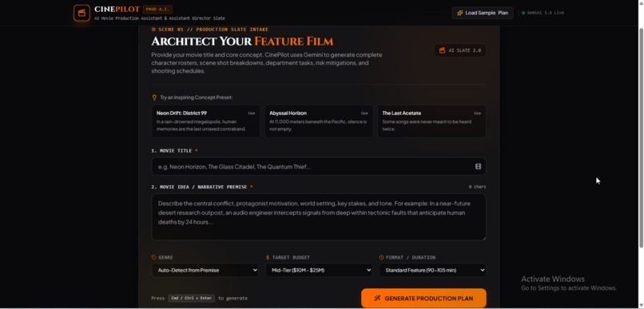Focus the Movie Title input field
This screenshot has width=644, height=309.
click(319, 167)
